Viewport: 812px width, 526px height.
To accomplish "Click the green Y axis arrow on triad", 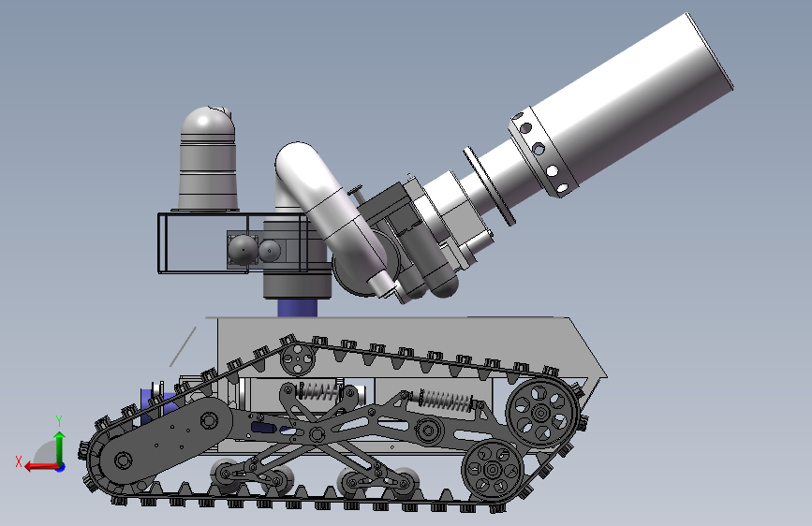I will click(x=60, y=447).
